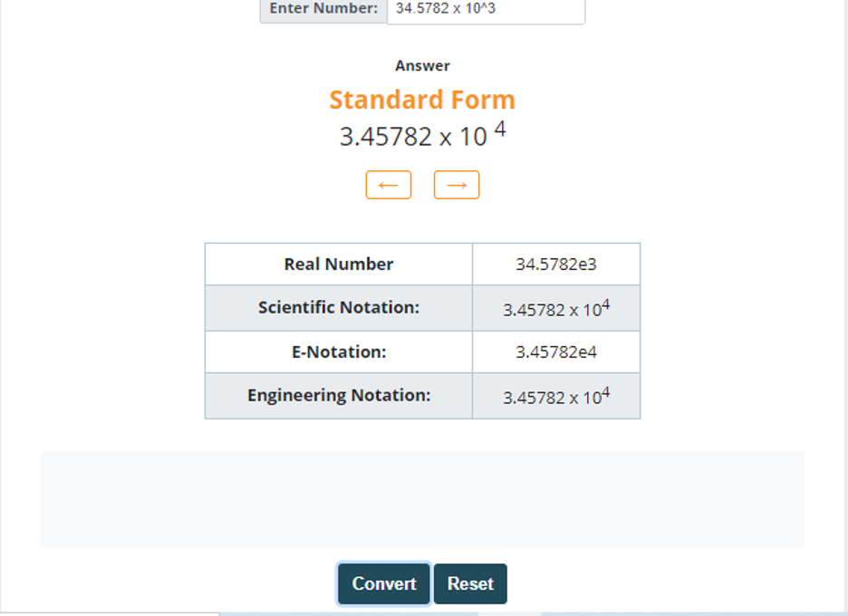
Task: Click the Engineering Notation row label
Action: coord(339,395)
